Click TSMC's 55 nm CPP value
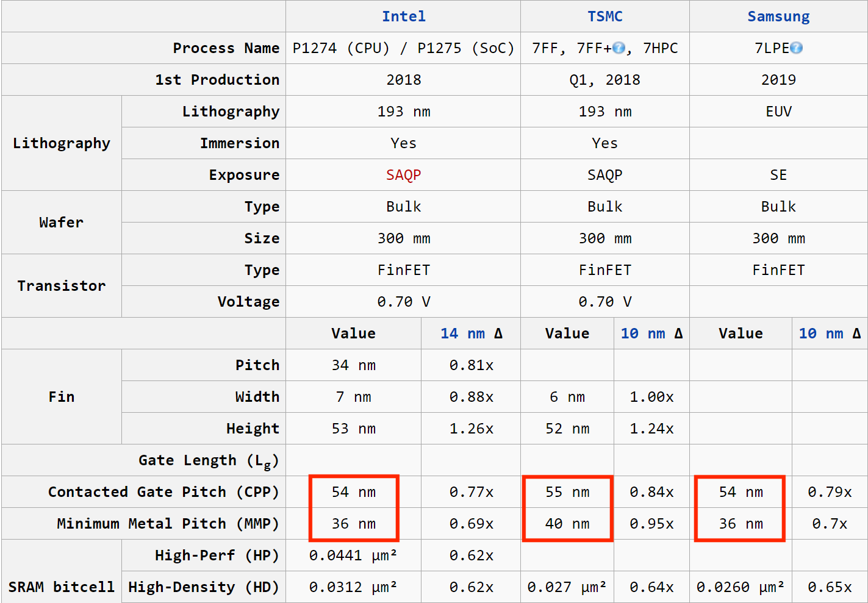Screen dimensions: 868x603 pyautogui.click(x=567, y=492)
